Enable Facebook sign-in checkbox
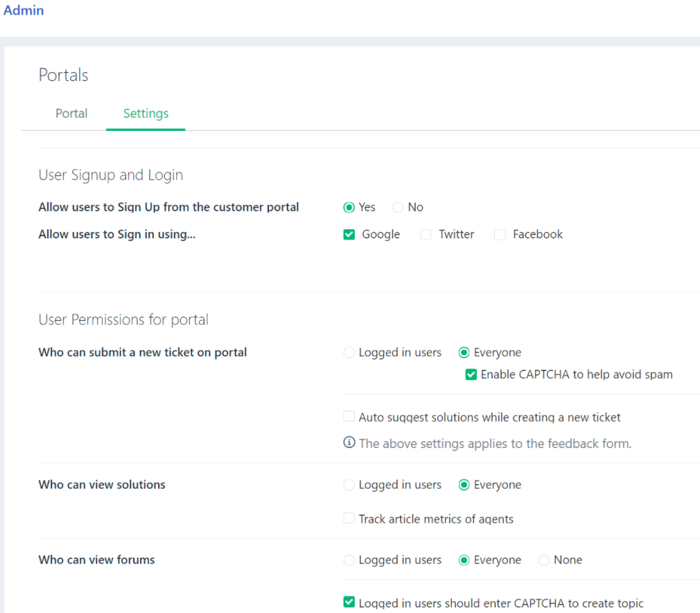 click(500, 235)
